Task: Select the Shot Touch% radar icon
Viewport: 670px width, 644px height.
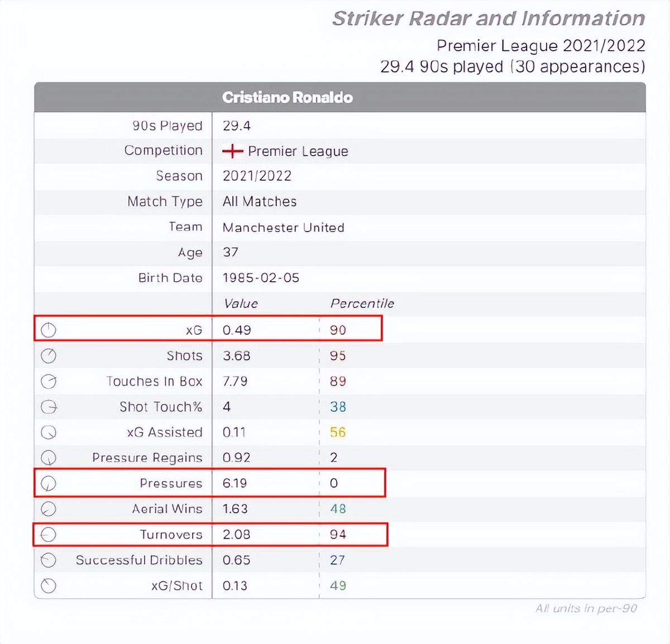Action: [49, 407]
